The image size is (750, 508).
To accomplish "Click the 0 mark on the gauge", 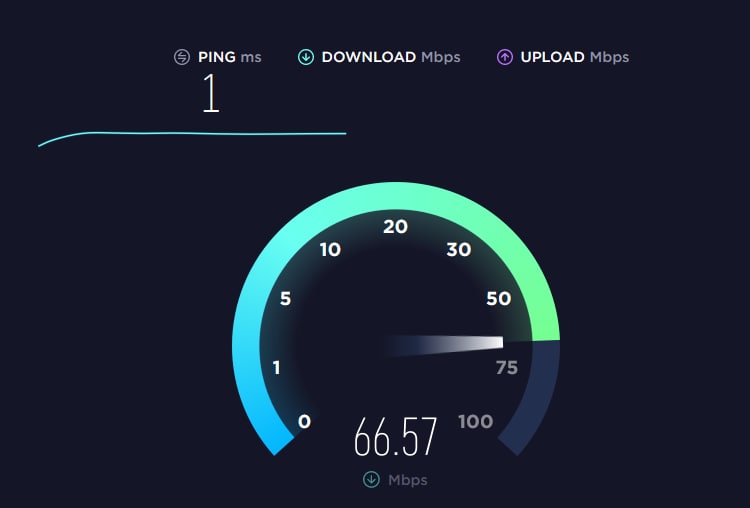I will click(x=304, y=421).
